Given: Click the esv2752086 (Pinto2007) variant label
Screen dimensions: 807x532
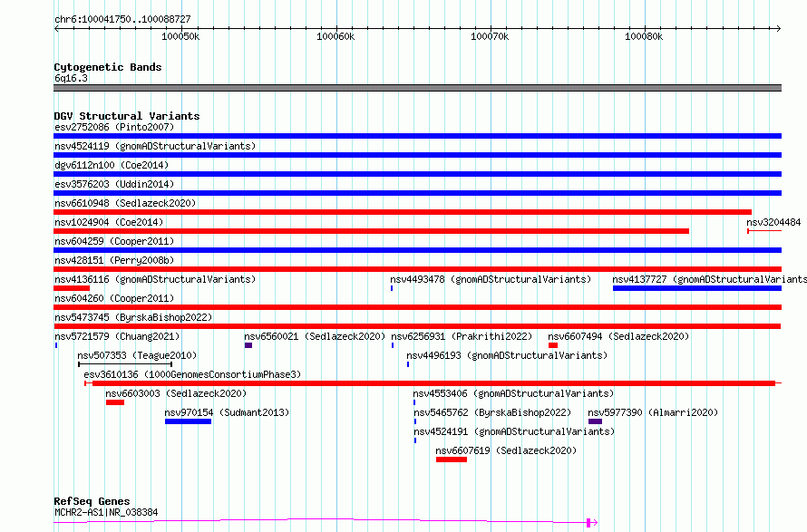Looking at the screenshot, I should (114, 127).
